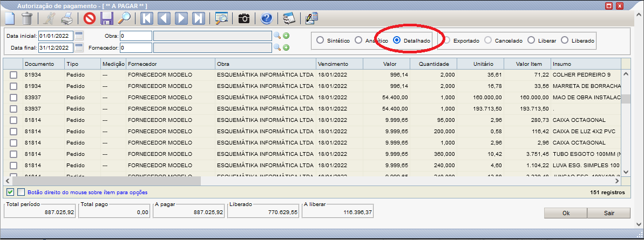Click the Ok button
This screenshot has width=644, height=240.
click(x=566, y=214)
